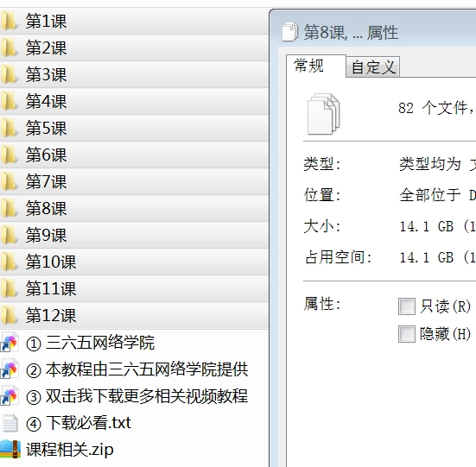Click the 第4课 folder name
Image resolution: width=476 pixels, height=467 pixels.
tap(46, 101)
